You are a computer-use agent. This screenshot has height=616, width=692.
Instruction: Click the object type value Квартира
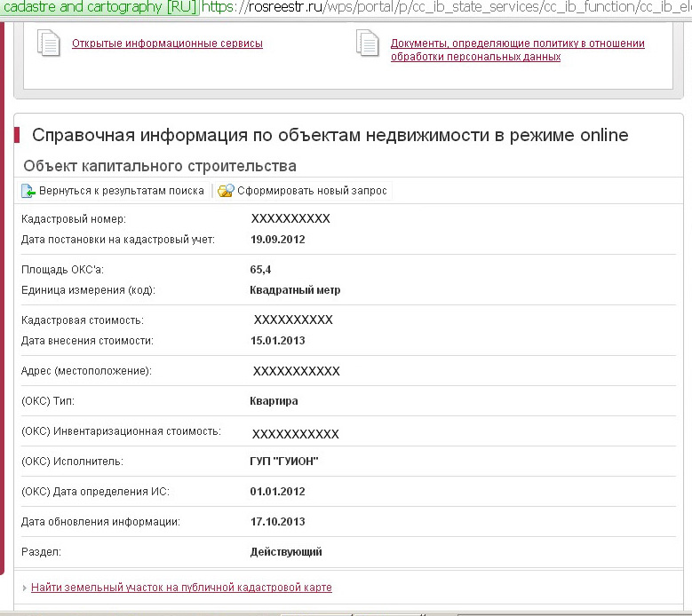274,400
